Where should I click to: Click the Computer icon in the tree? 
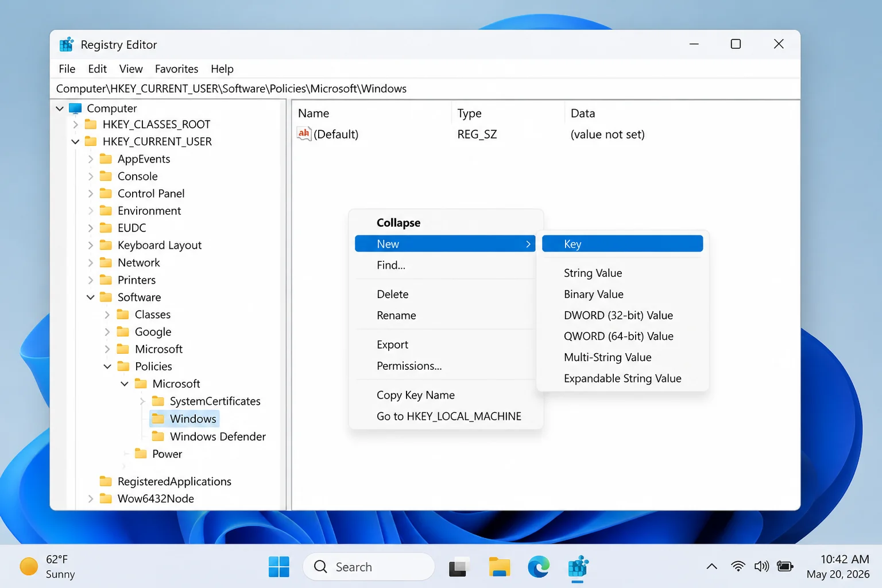(75, 108)
